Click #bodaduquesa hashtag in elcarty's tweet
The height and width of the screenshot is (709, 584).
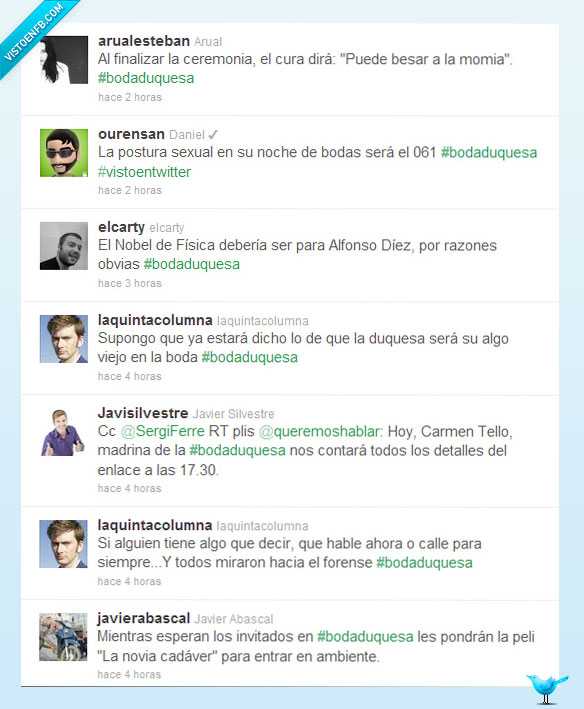coord(192,264)
